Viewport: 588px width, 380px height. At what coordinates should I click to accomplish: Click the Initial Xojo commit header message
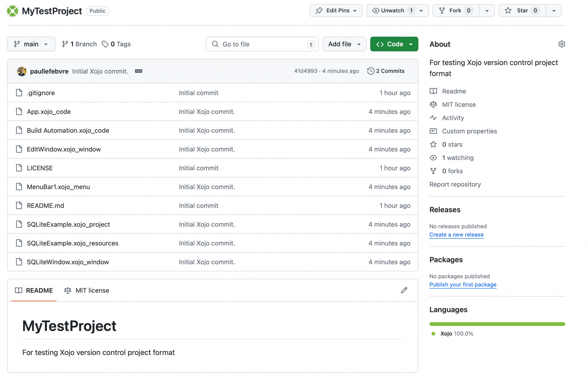(x=100, y=71)
